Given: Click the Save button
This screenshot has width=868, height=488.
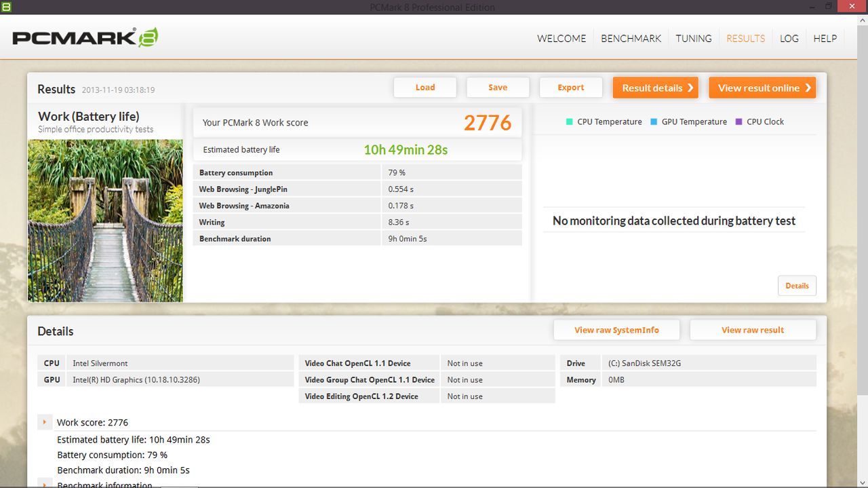Looking at the screenshot, I should click(498, 88).
